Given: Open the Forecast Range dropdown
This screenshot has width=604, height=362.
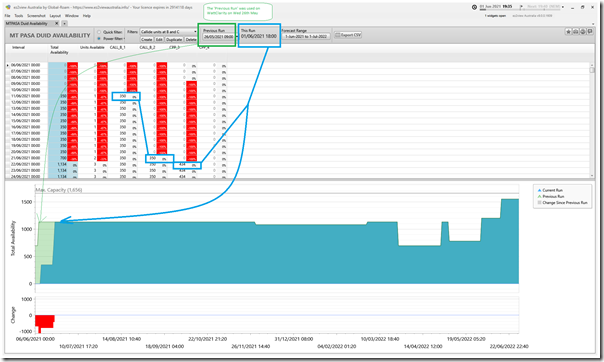Looking at the screenshot, I should point(306,37).
